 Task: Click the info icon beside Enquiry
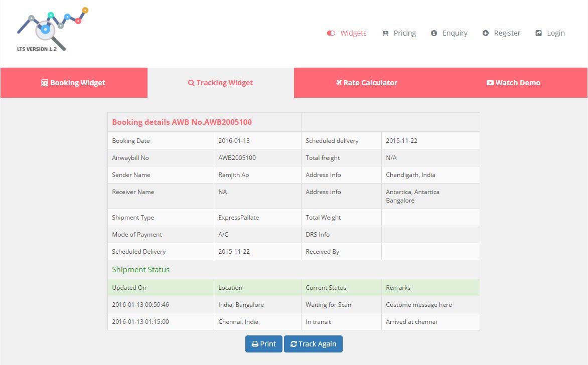click(434, 33)
